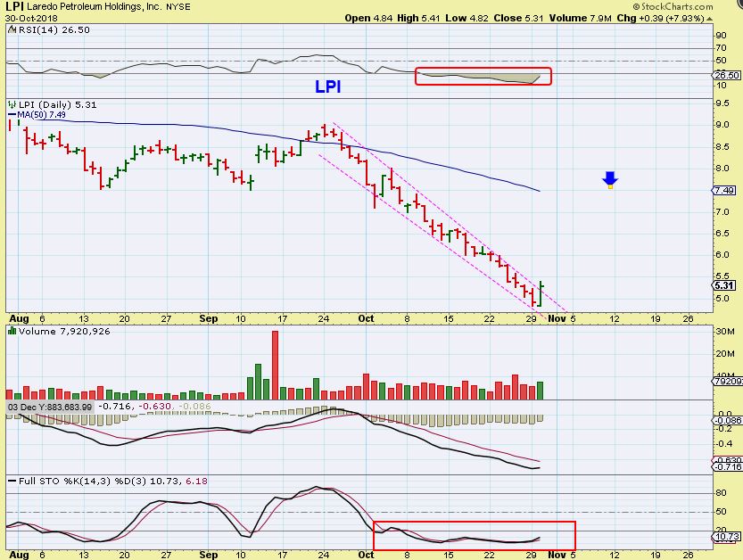The width and height of the screenshot is (743, 560).
Task: Click the LPI (Daily) 5.31 price label
Action: point(57,104)
